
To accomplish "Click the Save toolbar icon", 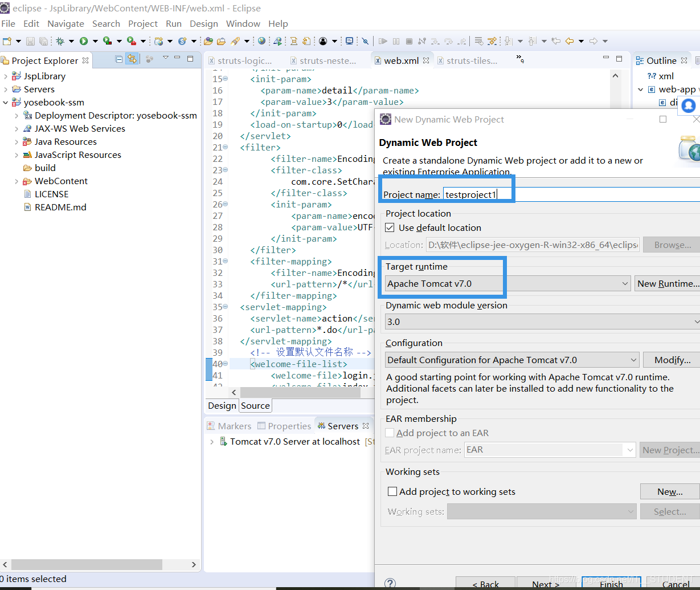I will click(x=30, y=41).
